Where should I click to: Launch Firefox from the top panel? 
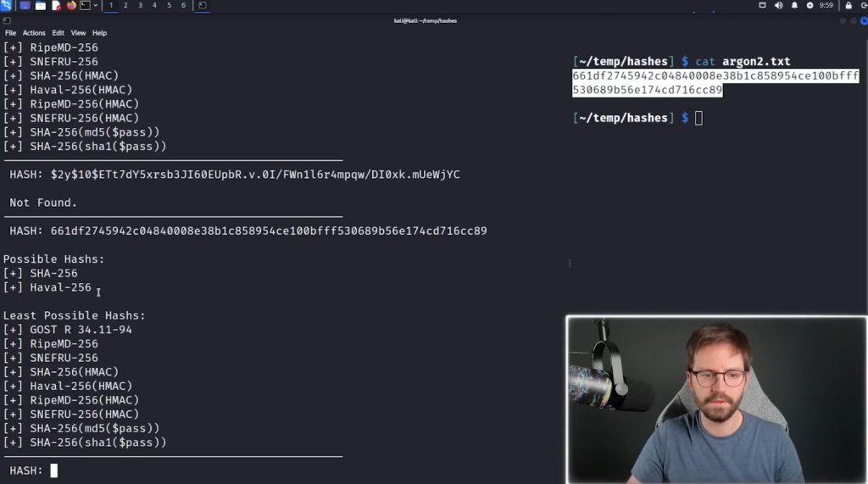71,6
